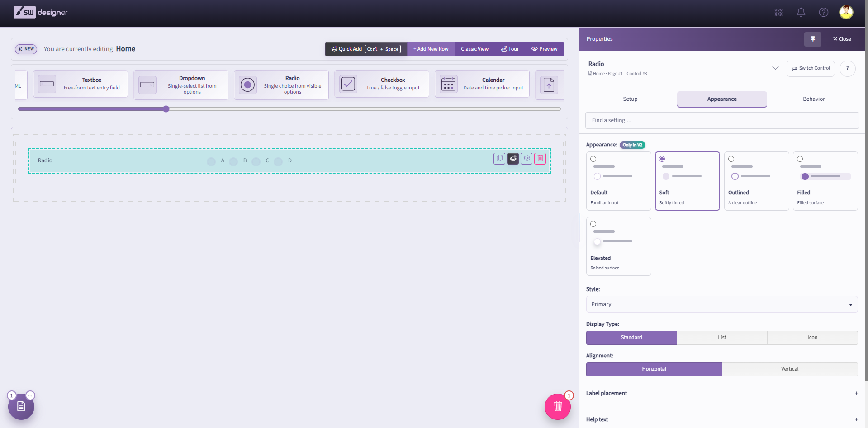The height and width of the screenshot is (428, 868).
Task: Set Alignment to Vertical
Action: 790,369
